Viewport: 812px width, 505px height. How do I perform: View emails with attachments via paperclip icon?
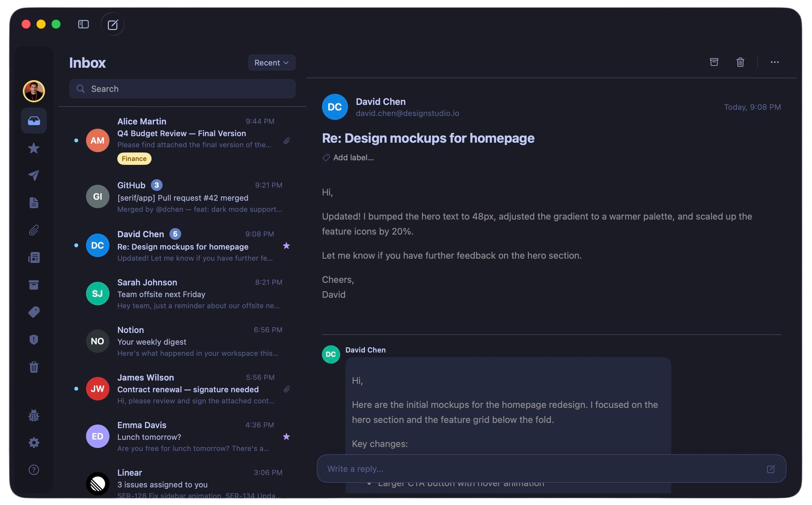coord(34,230)
